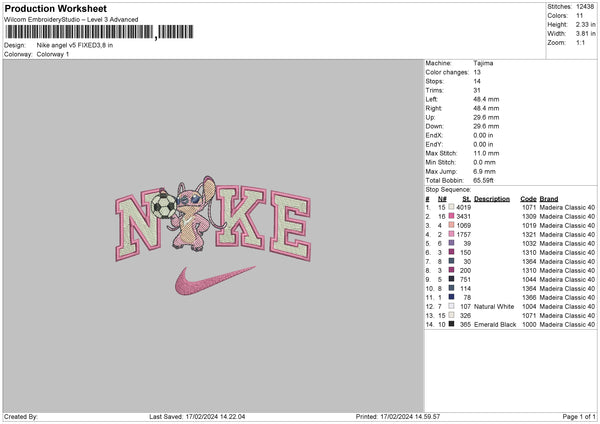Click the Wilcom EmbroideryStudio Level 3 Advanced line
The height and width of the screenshot is (424, 600).
click(71, 20)
